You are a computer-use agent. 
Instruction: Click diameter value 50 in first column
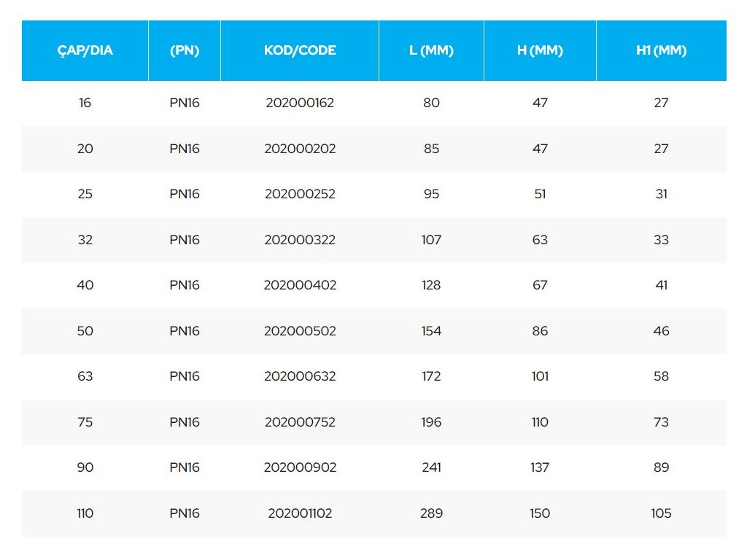click(85, 330)
